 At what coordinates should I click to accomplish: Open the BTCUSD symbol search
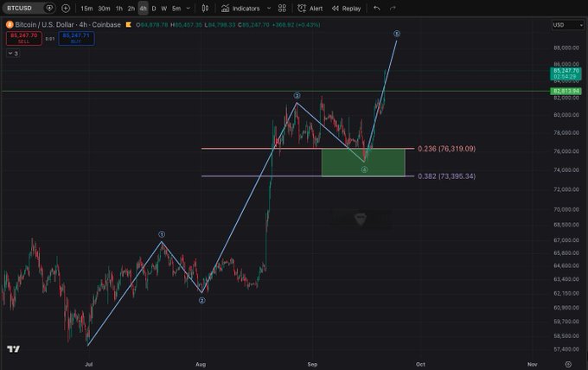tap(22, 8)
